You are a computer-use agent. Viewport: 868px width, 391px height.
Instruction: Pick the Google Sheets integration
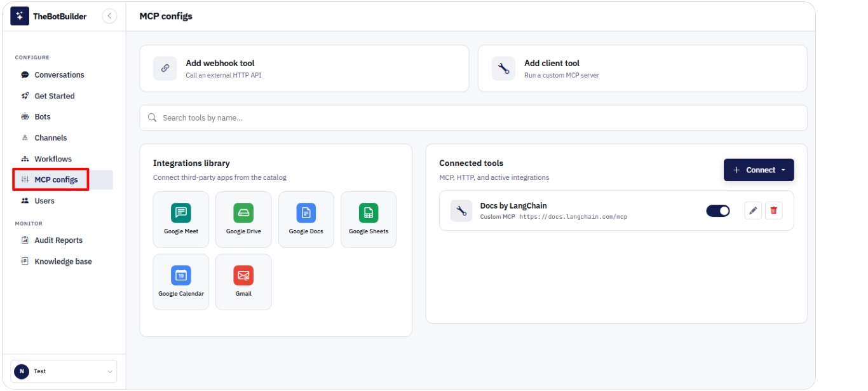(369, 219)
